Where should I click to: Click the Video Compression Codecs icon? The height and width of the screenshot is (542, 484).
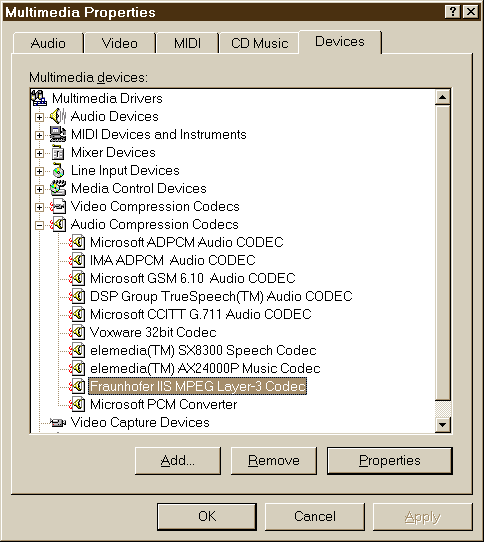pos(58,206)
